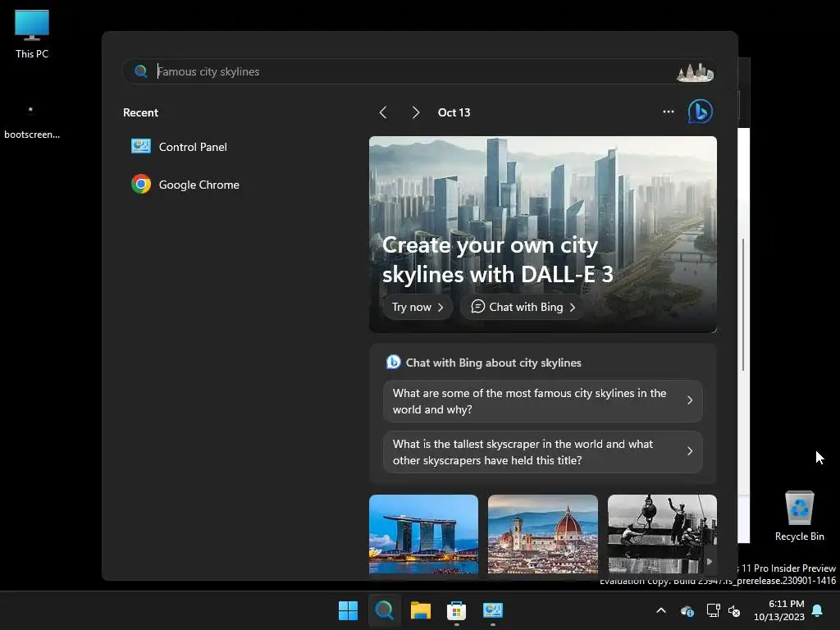
Task: Show hidden tray icons chevron
Action: [x=661, y=610]
